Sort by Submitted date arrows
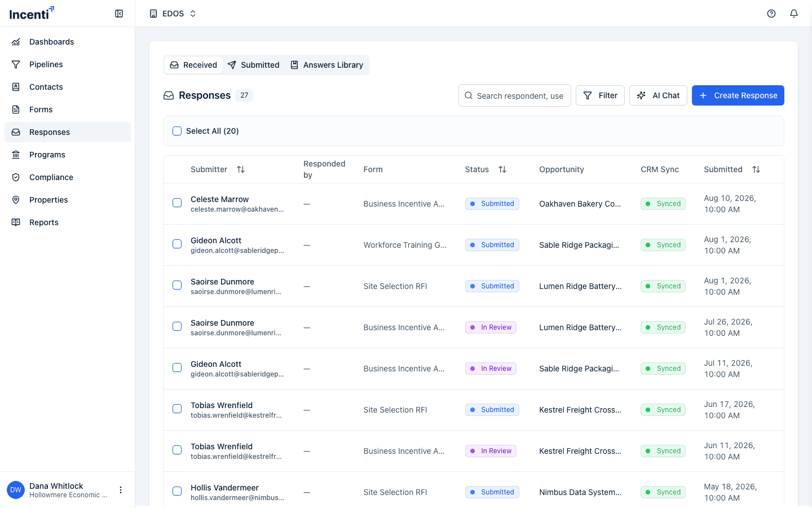Screen dimensions: 812x508 [x=756, y=169]
